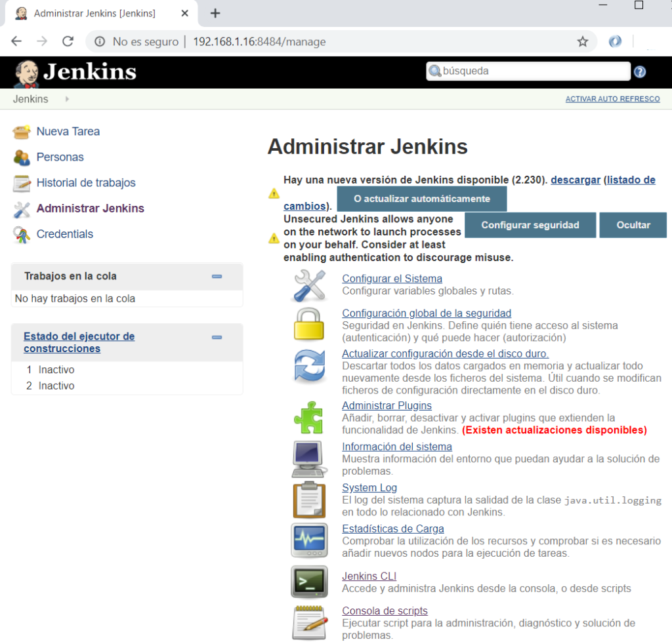Click the Historial de trabajos notepad icon
Viewport: 672px width, 642px height.
(22, 184)
